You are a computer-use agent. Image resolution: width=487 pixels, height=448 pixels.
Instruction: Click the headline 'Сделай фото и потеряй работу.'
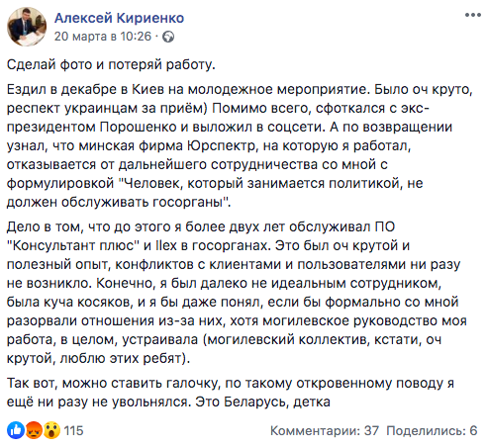pyautogui.click(x=111, y=64)
